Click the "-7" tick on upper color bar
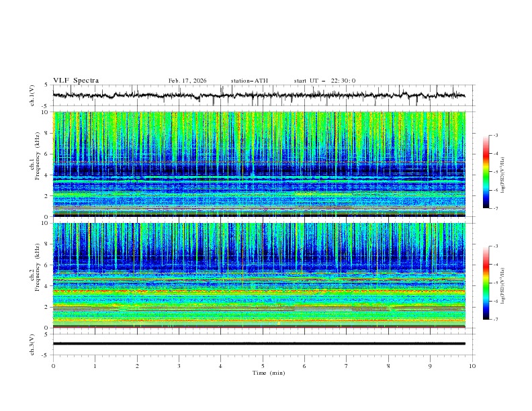This screenshot has height=411, width=532. click(496, 208)
